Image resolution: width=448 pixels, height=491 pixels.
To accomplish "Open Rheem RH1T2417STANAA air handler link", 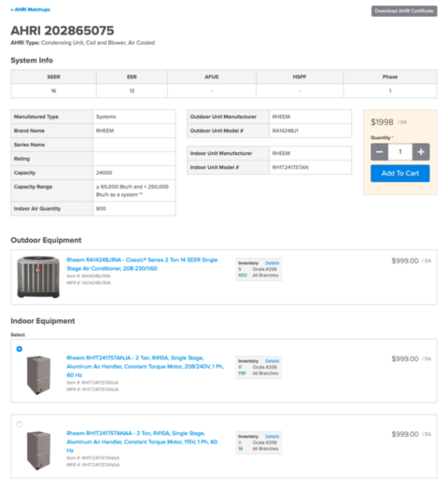I will pyautogui.click(x=142, y=442).
